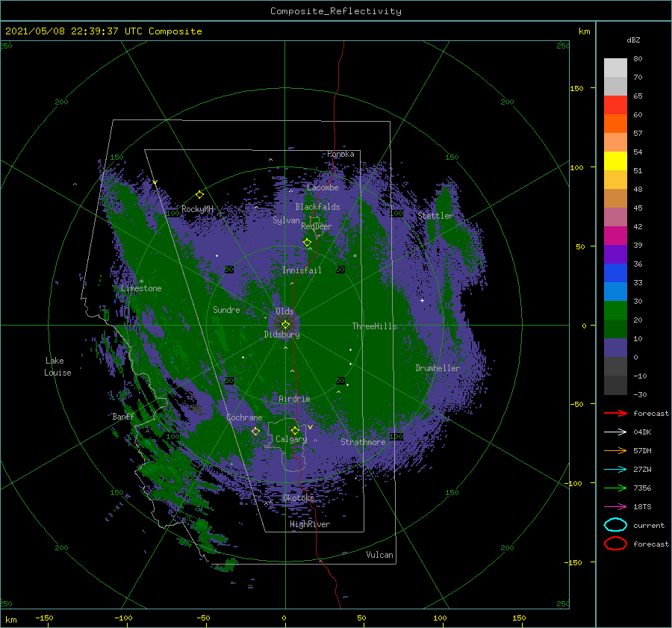Click the orange swatch between 60 and 57
The height and width of the screenshot is (628, 672).
point(615,123)
